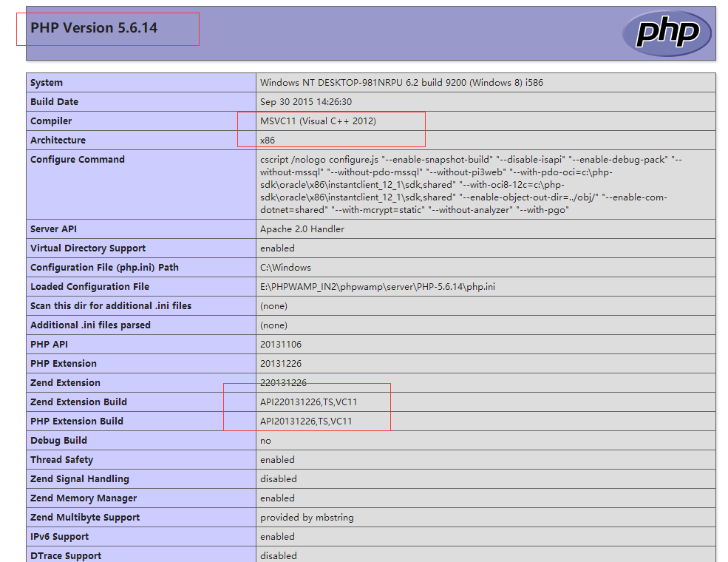Click the Build Date label
Screen dimensions: 728x562
[54, 102]
